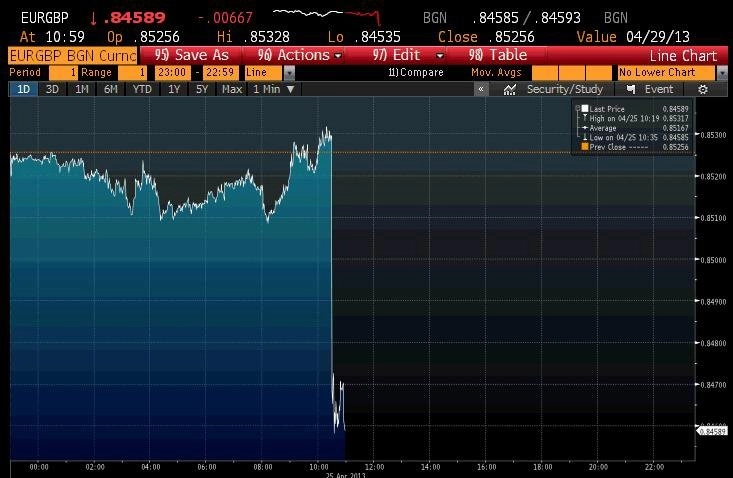
Task: Click the Table button
Action: click(x=497, y=55)
